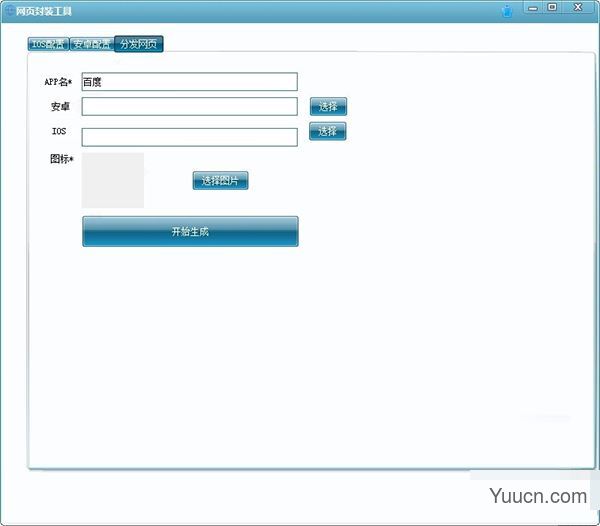
Task: Click the gray icon preview box
Action: coord(113,181)
